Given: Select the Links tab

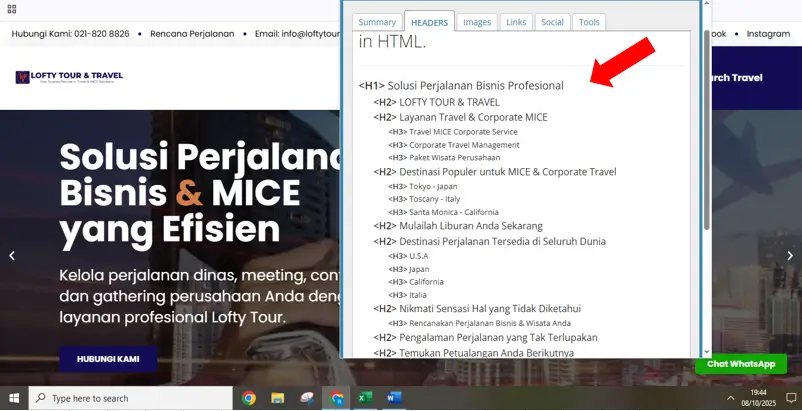Looking at the screenshot, I should pyautogui.click(x=516, y=22).
